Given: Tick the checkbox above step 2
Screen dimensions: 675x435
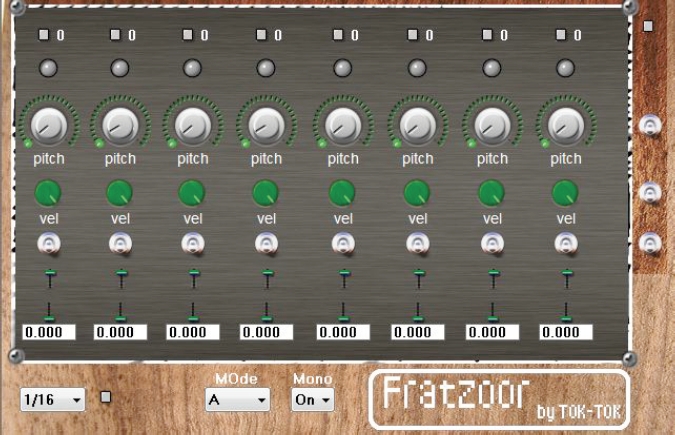Looking at the screenshot, I should 115,34.
